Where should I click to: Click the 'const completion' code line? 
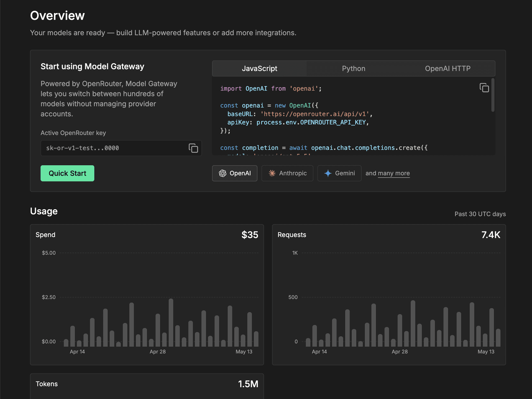[324, 148]
